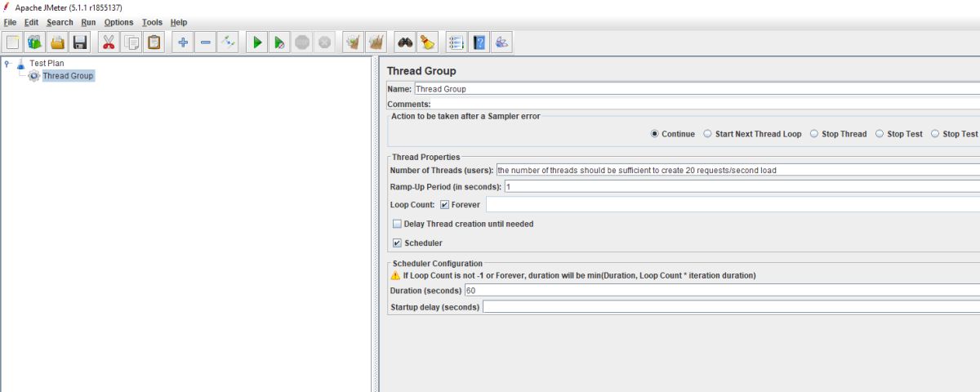Select Test Plan in the tree
The width and height of the screenshot is (980, 392).
47,63
